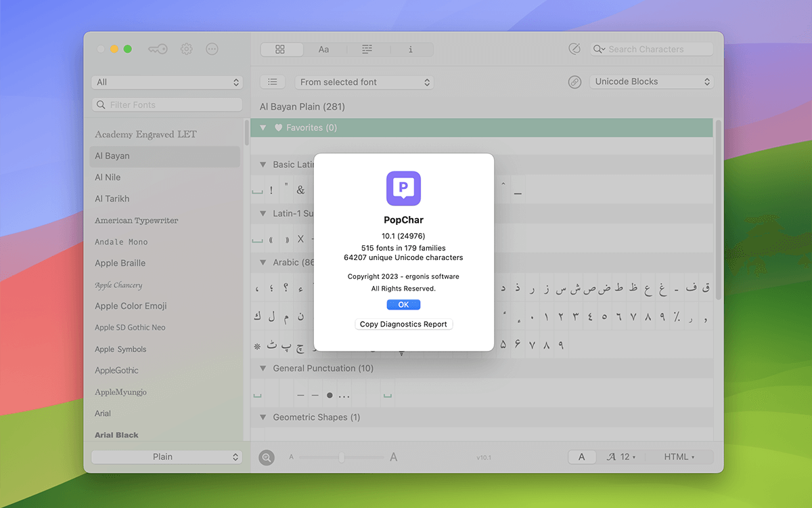Click the small A size icon

(x=292, y=457)
